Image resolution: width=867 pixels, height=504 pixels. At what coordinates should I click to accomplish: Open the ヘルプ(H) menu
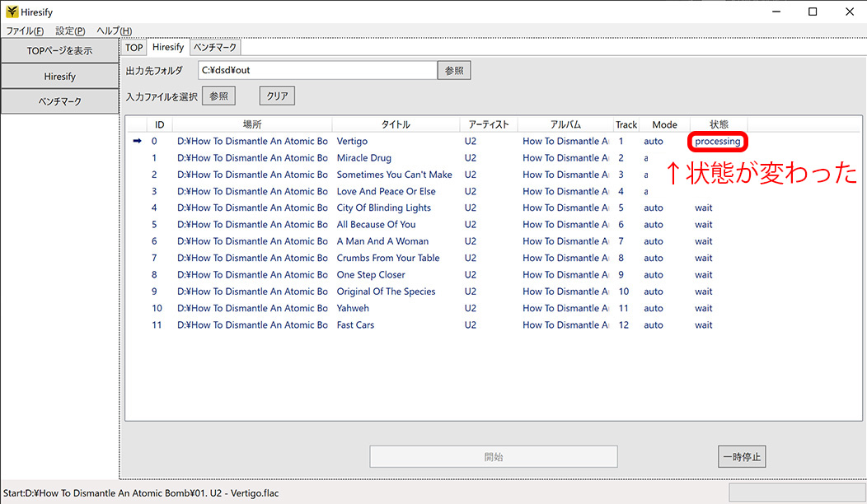tap(114, 31)
